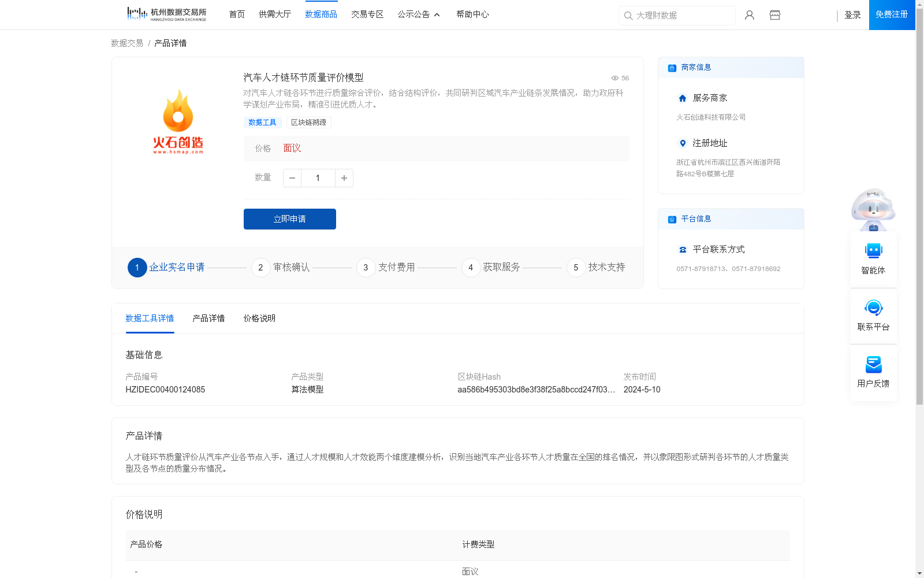The image size is (924, 578).
Task: Focus the search box with 大理财数据 placeholder
Action: [677, 16]
